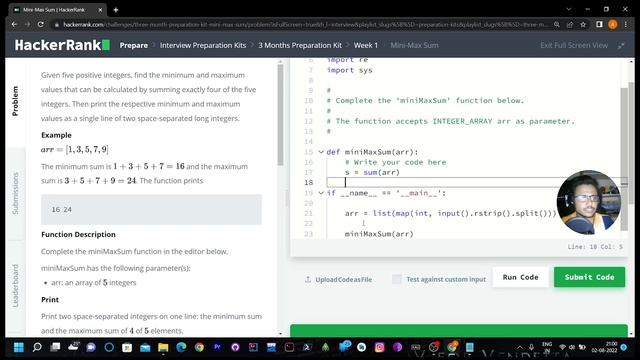Switch to the Problem side tab
The width and height of the screenshot is (640, 360).
click(16, 101)
